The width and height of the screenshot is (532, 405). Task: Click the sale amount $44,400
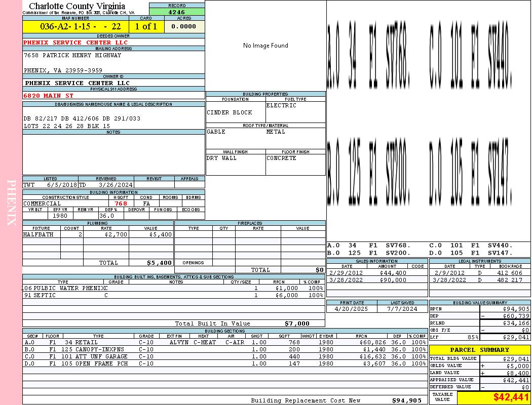point(393,273)
